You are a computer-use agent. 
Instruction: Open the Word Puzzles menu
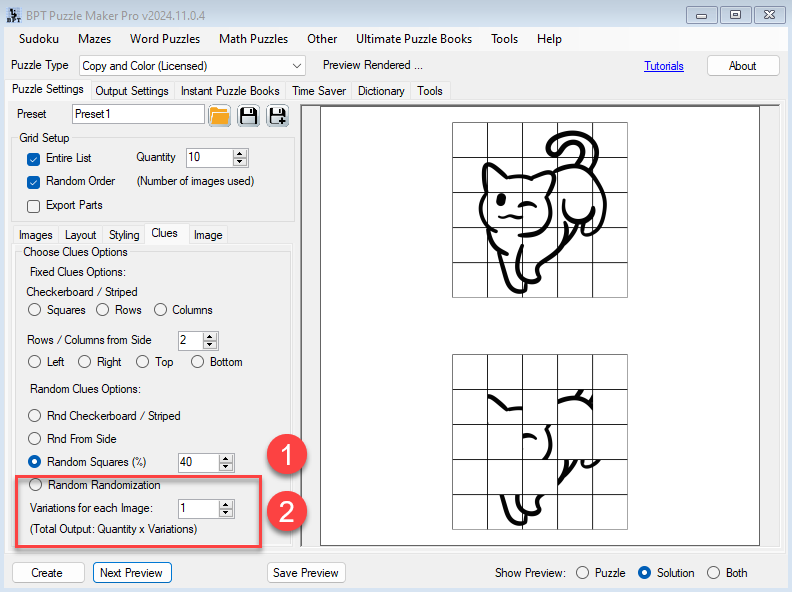click(x=165, y=39)
